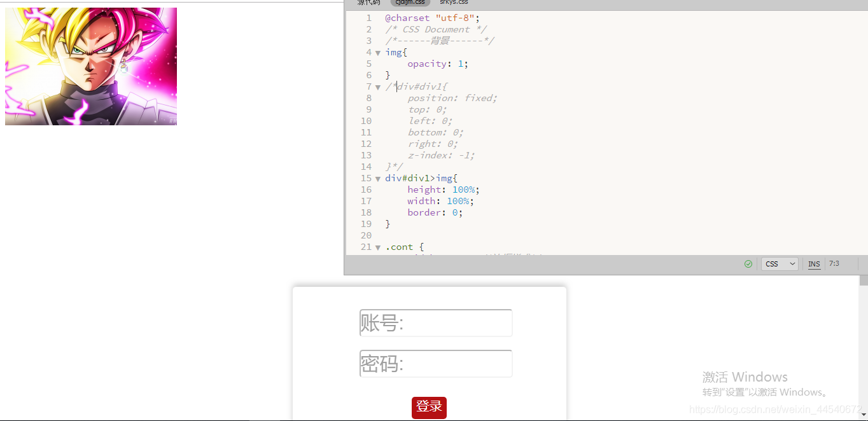
Task: Click the 'height: 100%;' code line
Action: [444, 190]
